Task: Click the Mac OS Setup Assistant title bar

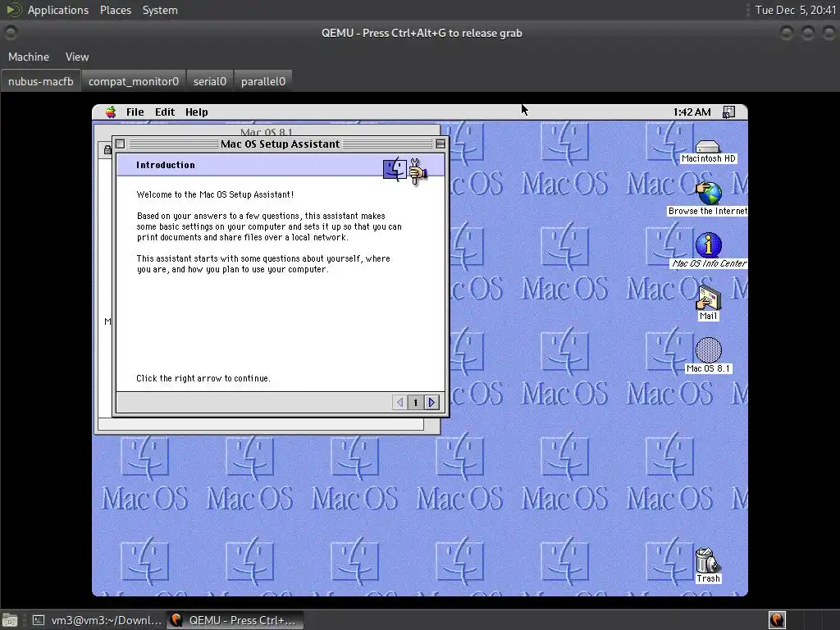Action: click(281, 144)
